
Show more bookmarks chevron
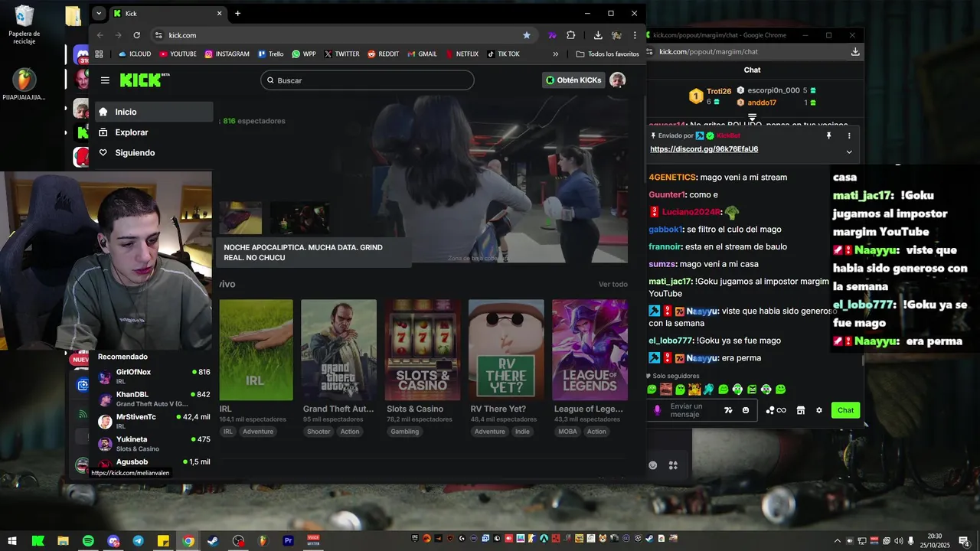coord(556,54)
